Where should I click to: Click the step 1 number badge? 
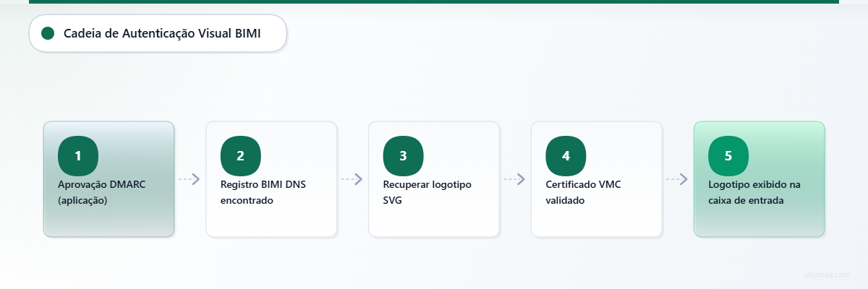pos(78,155)
